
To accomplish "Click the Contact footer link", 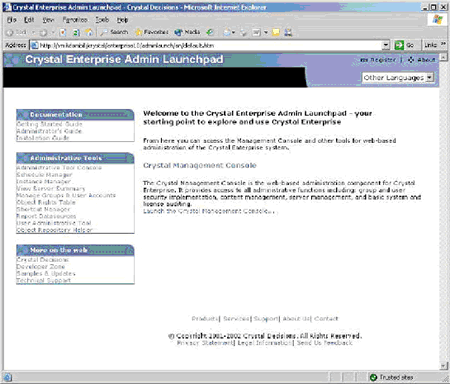I will (326, 319).
